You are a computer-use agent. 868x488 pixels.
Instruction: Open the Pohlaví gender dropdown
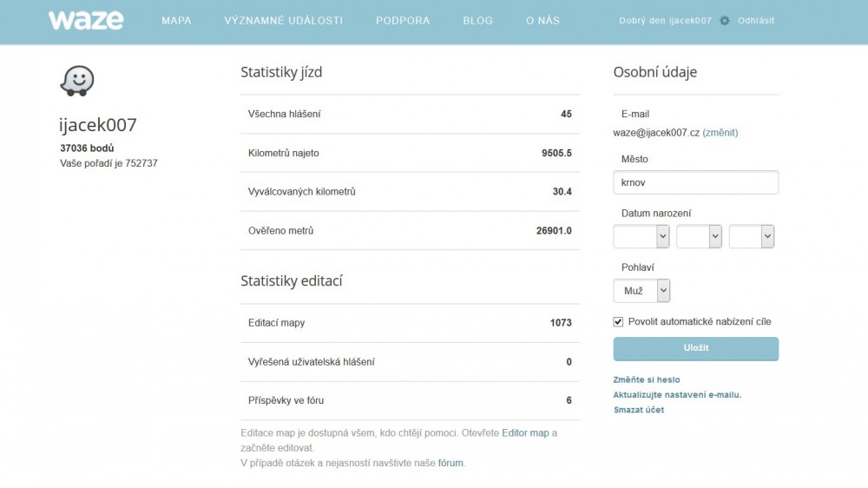[x=641, y=291]
